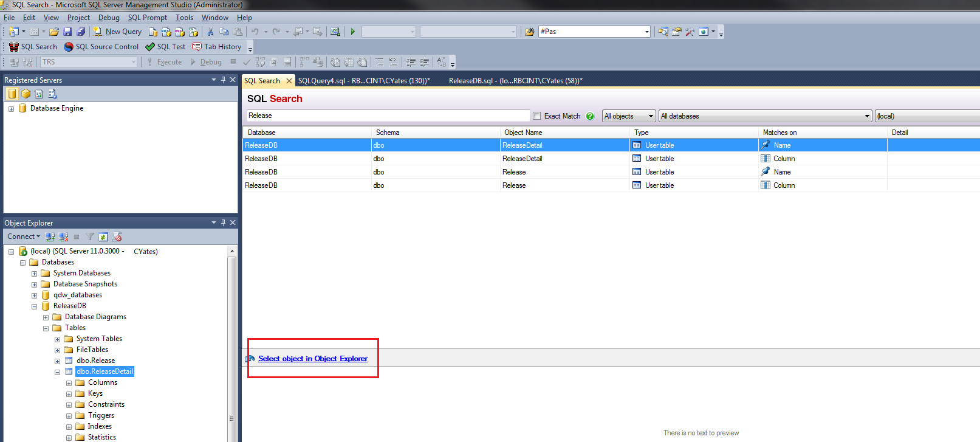The height and width of the screenshot is (442, 980).
Task: Open the SQL Search toolbar button
Action: (33, 47)
